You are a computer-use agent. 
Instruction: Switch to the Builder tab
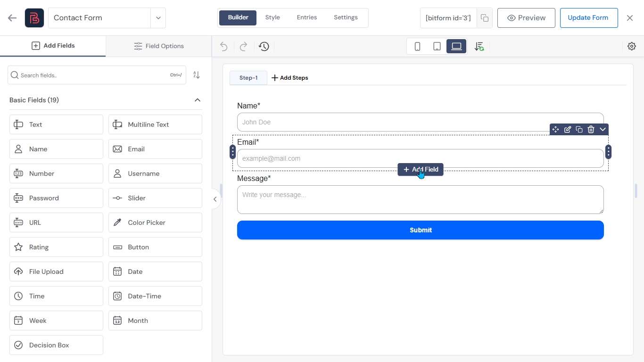point(238,17)
